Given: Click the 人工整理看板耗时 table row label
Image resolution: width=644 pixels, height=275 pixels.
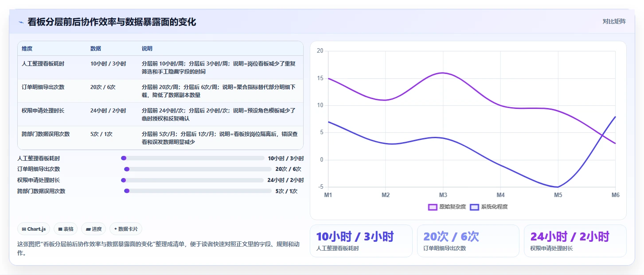Looking at the screenshot, I should point(43,64).
